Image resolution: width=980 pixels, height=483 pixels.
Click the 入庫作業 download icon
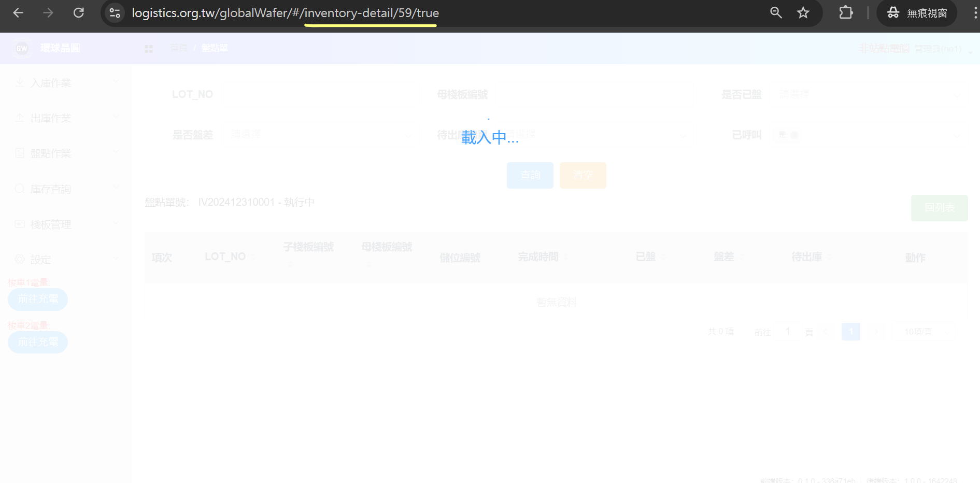20,82
